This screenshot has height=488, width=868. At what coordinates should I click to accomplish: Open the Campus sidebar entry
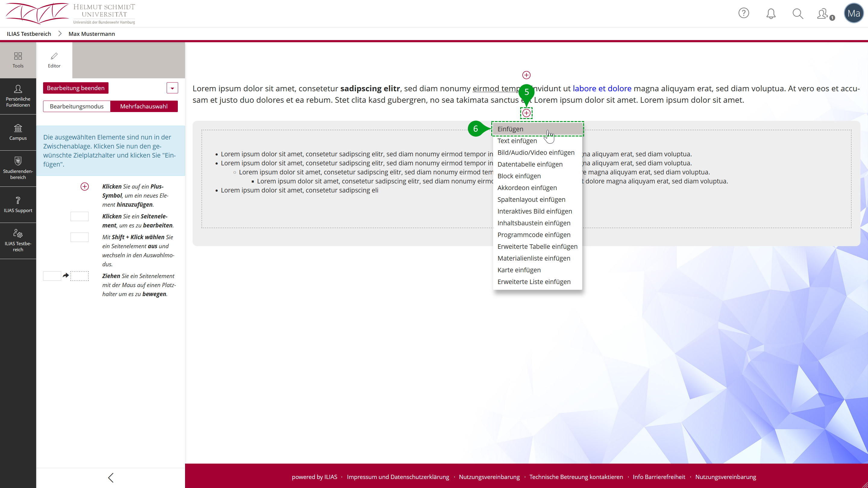pos(18,132)
